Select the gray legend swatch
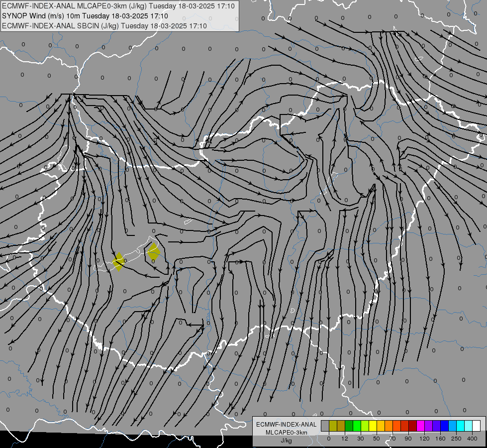487x448 pixels. (325, 426)
